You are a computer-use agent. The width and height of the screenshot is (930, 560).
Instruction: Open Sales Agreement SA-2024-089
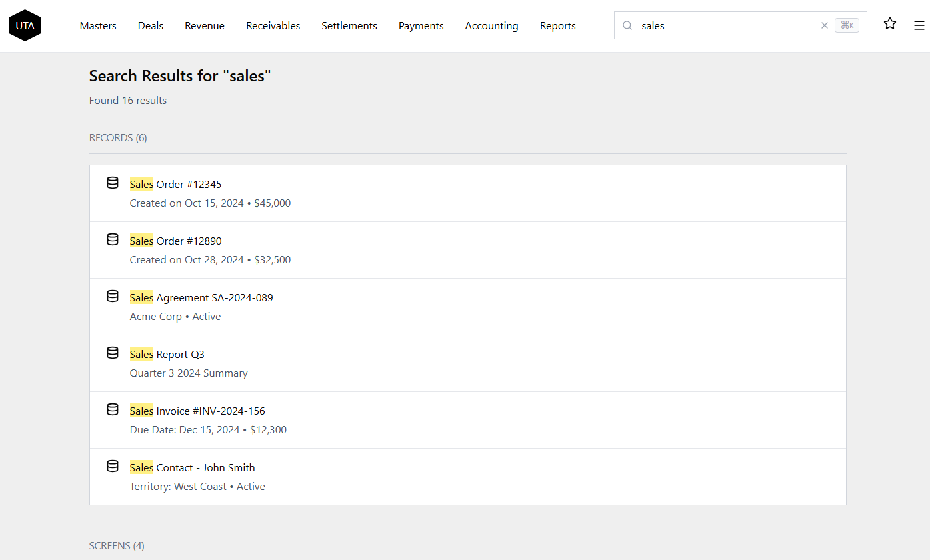[x=201, y=297]
